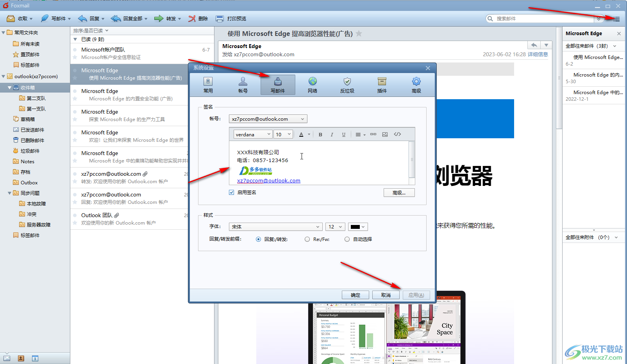This screenshot has height=364, width=627.
Task: Open the font size 12 dropdown
Action: pos(335,227)
